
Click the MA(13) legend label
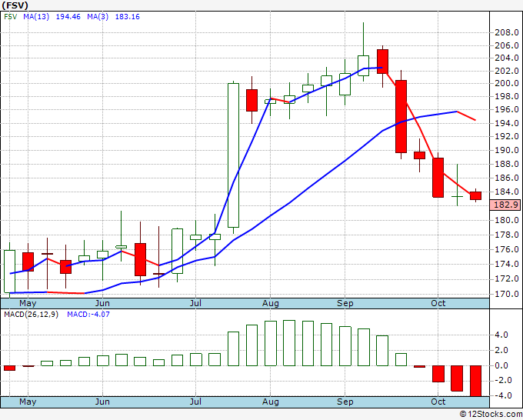(36, 17)
